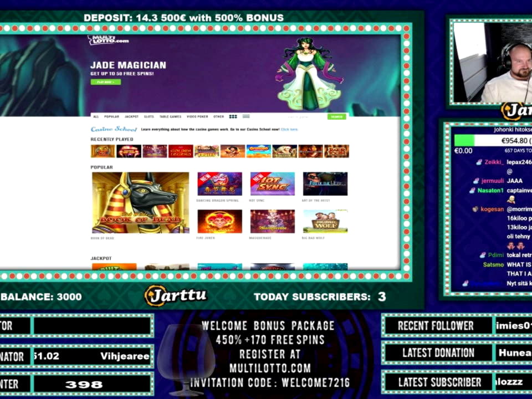Switch to list view icon
Image resolution: width=532 pixels, height=399 pixels.
click(246, 116)
